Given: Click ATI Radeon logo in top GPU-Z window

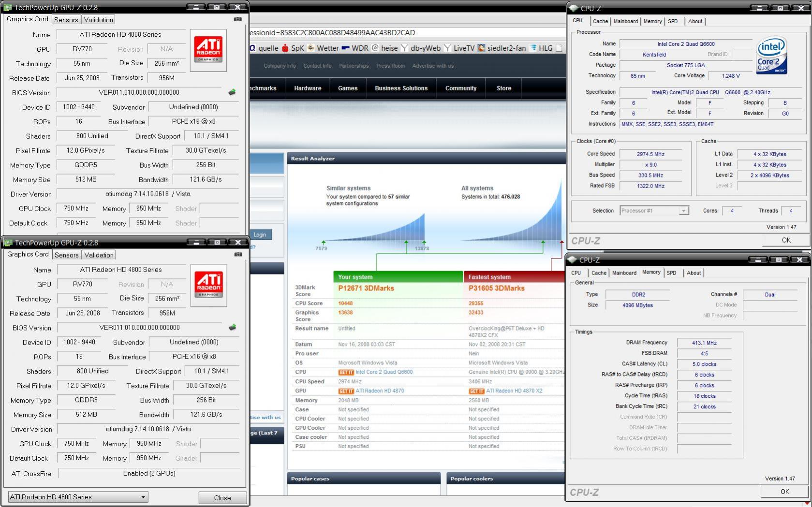Looking at the screenshot, I should pyautogui.click(x=208, y=50).
